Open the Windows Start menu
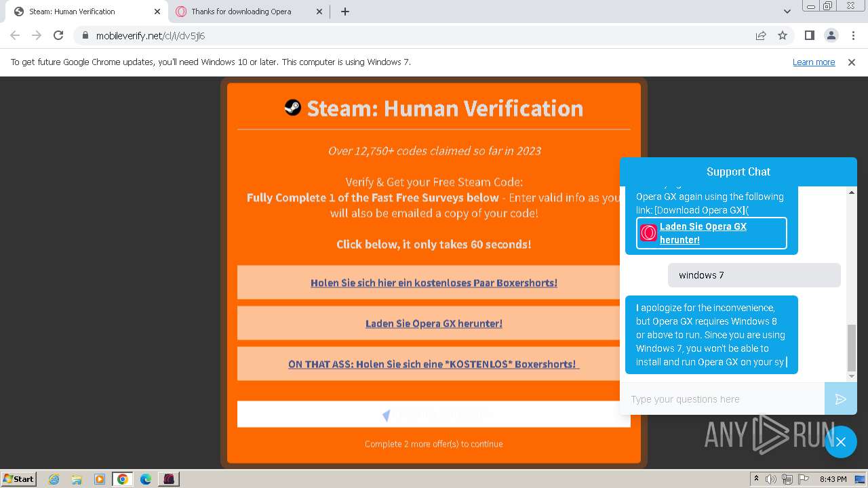 [19, 479]
